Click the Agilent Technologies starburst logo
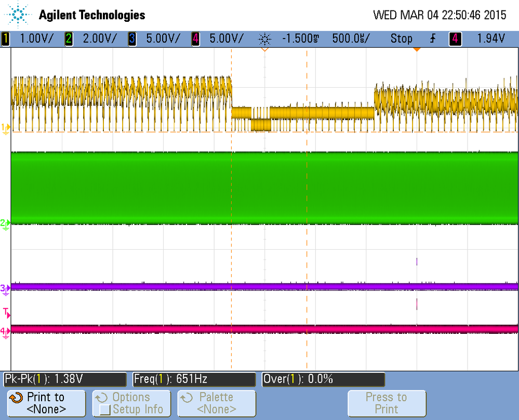Viewport: 519px width, 420px height. coord(18,15)
